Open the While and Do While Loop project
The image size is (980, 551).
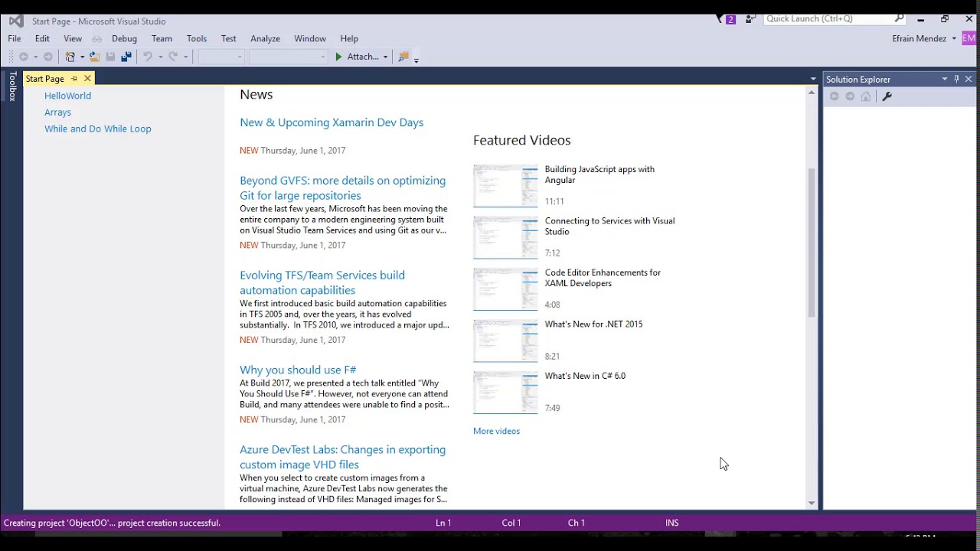coord(98,129)
